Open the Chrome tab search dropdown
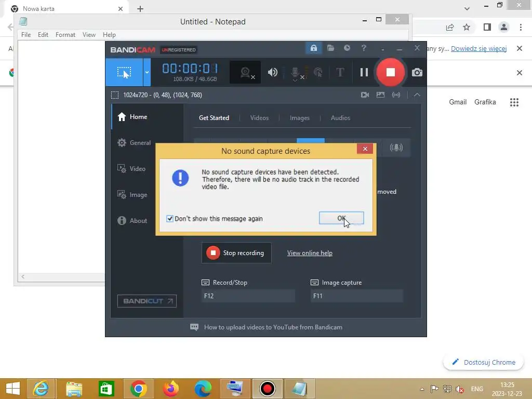Screen dimensions: 532x399 (x=467, y=8)
